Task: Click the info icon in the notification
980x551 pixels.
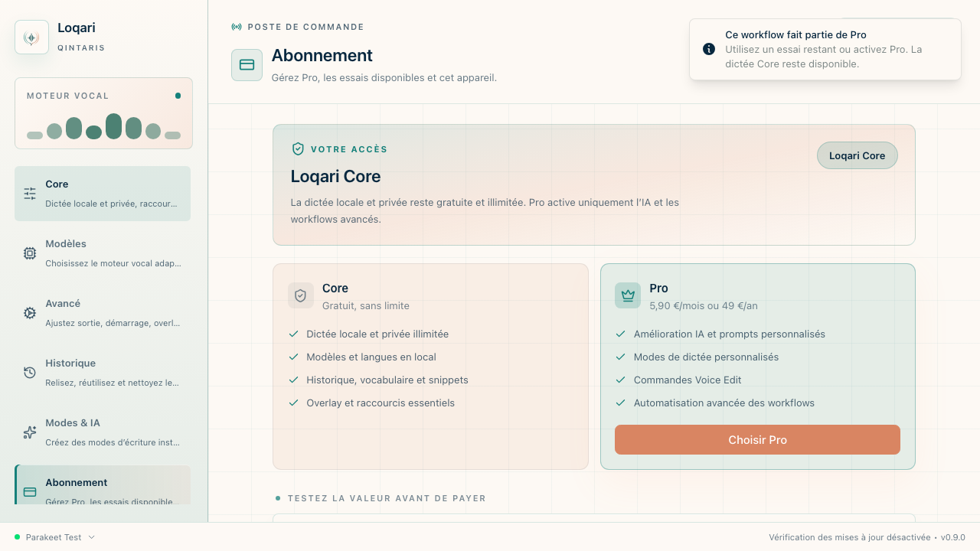Action: (x=709, y=49)
